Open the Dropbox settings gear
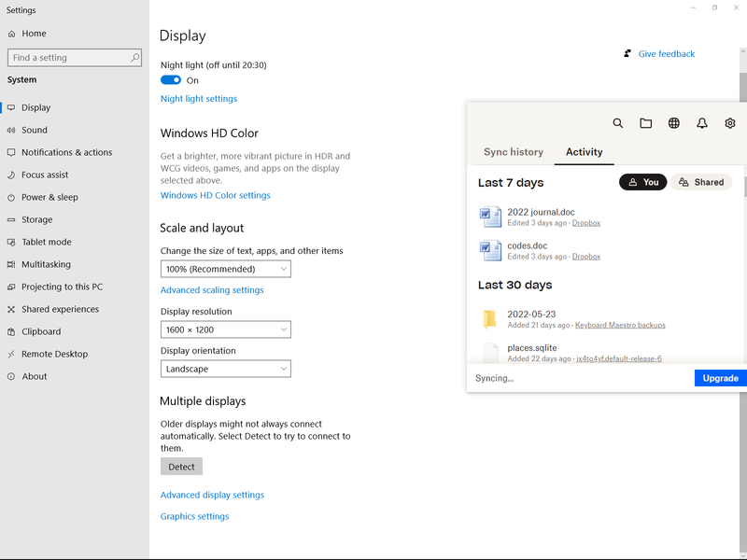Image resolution: width=747 pixels, height=560 pixels. 730,123
